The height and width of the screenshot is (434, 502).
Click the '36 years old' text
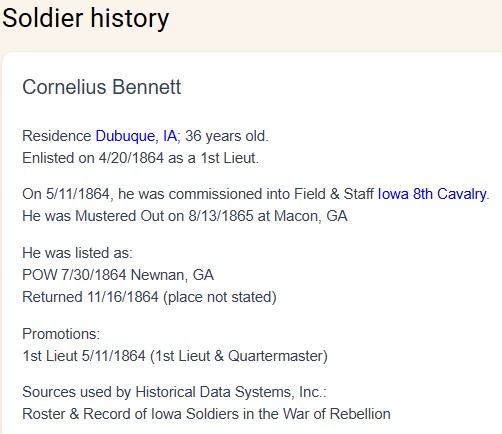coord(227,136)
